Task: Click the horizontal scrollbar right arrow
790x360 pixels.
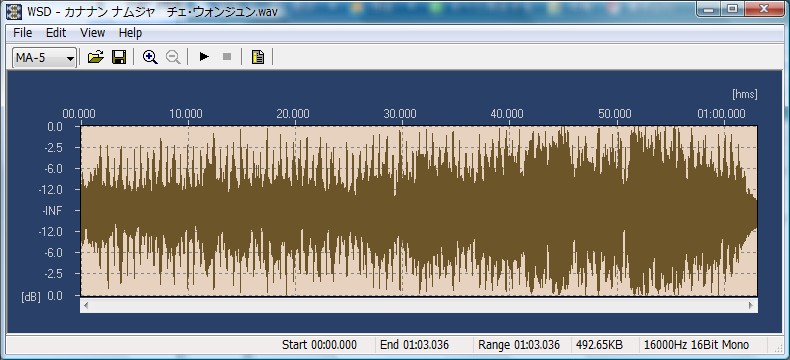Action: 751,305
